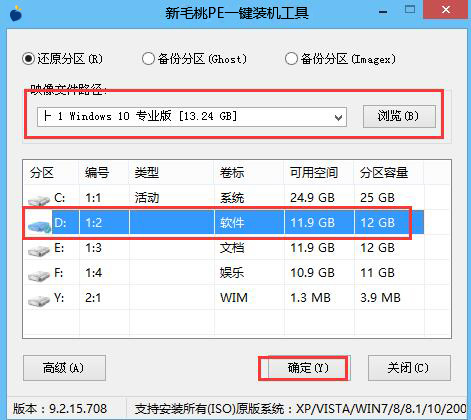Screen dimensions: 471x420
Task: Click the 1:4 partition number cell
Action: click(93, 273)
